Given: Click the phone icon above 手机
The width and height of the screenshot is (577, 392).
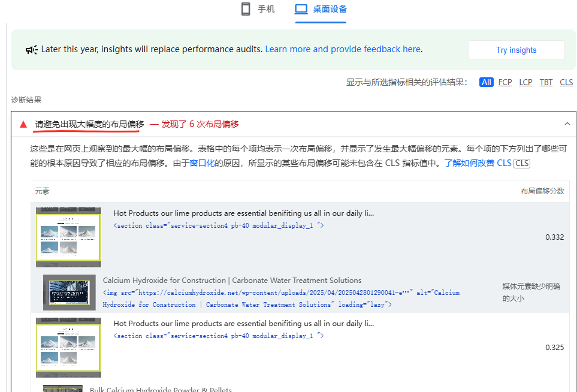Looking at the screenshot, I should point(246,9).
